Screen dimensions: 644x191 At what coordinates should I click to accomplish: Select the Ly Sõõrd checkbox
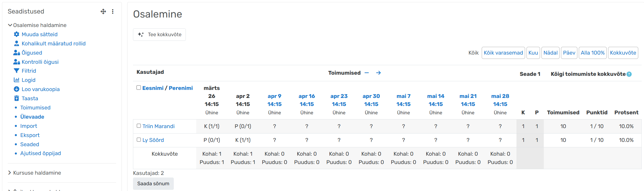pos(139,140)
